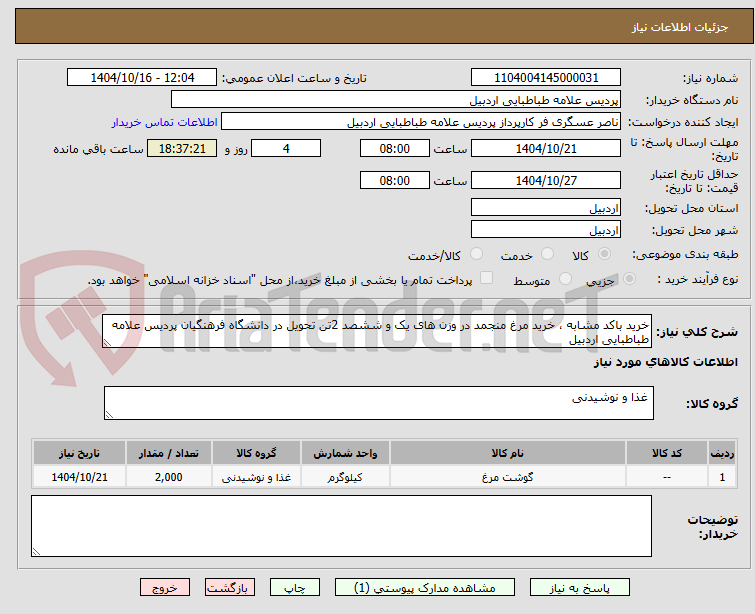755x614 pixels.
Task: Open مشاهده مدارک پیوستی (1) button
Action: point(425,588)
